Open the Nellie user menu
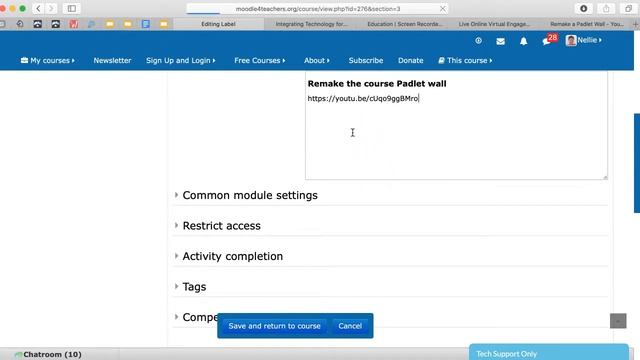 pos(589,40)
